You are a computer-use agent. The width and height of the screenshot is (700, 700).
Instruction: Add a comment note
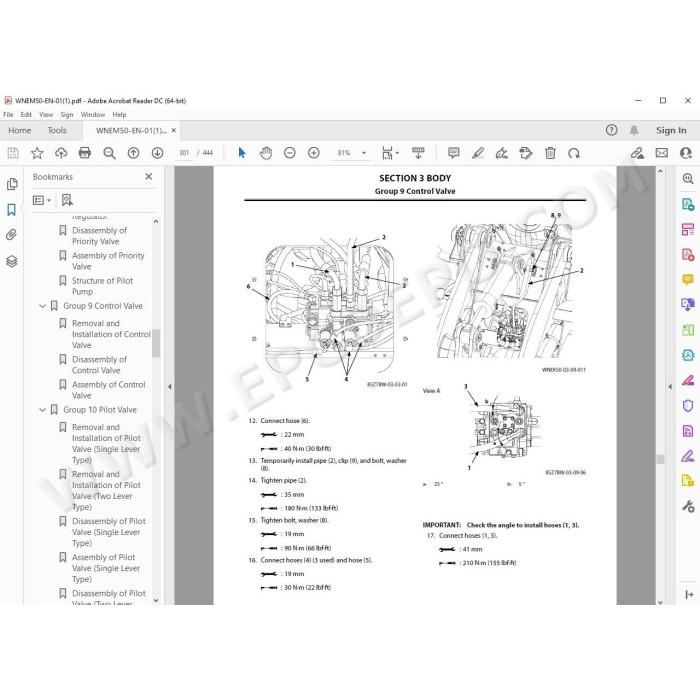(x=454, y=153)
